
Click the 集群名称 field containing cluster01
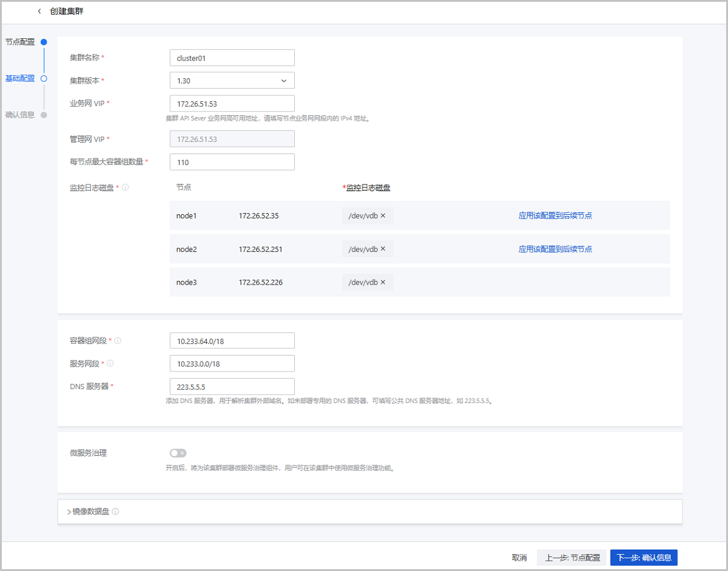(232, 58)
